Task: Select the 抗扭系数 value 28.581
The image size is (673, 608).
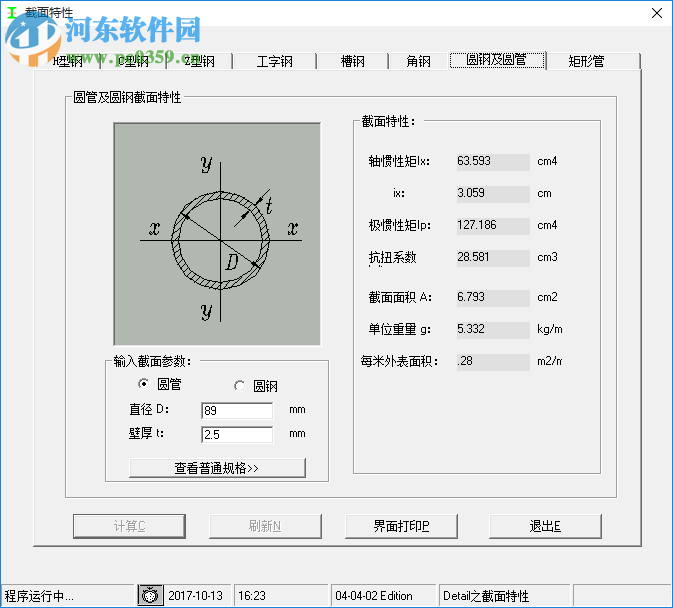Action: 493,257
